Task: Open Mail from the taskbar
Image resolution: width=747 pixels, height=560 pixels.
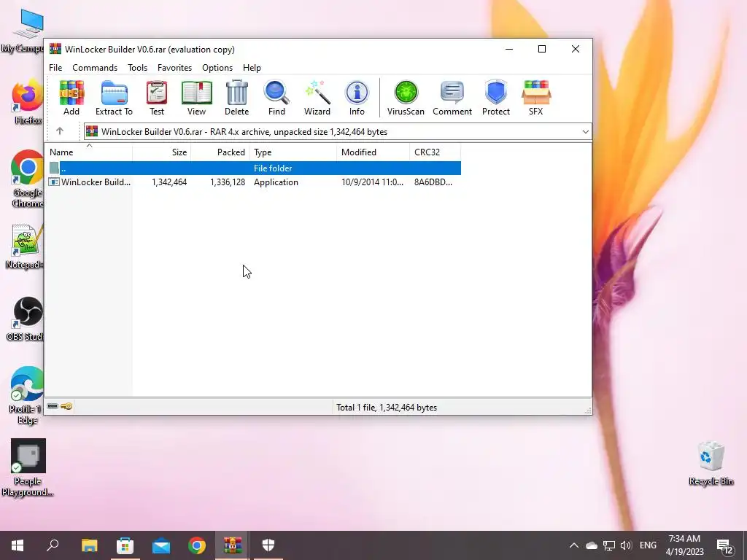Action: click(161, 545)
